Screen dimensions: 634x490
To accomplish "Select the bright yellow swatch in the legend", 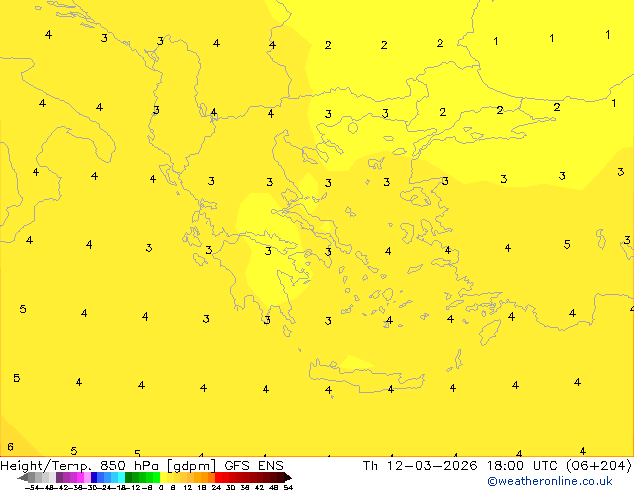I will tap(163, 477).
